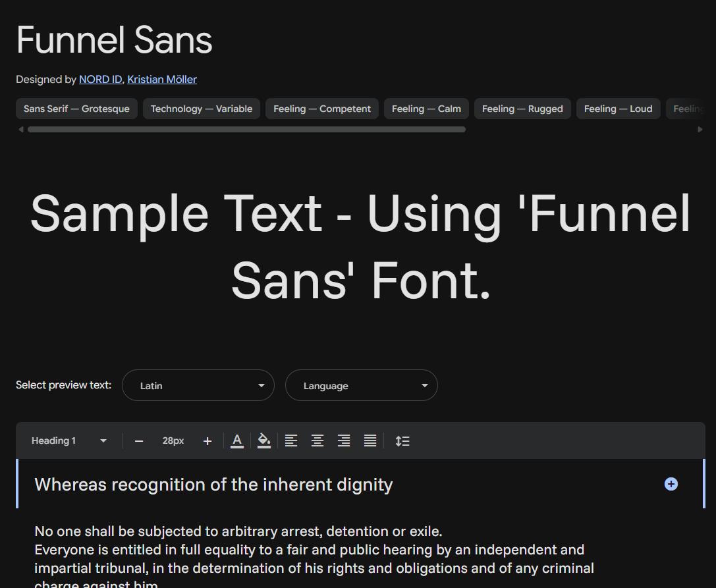The image size is (716, 588).
Task: Select the Feeling — Competent tag
Action: (x=322, y=109)
